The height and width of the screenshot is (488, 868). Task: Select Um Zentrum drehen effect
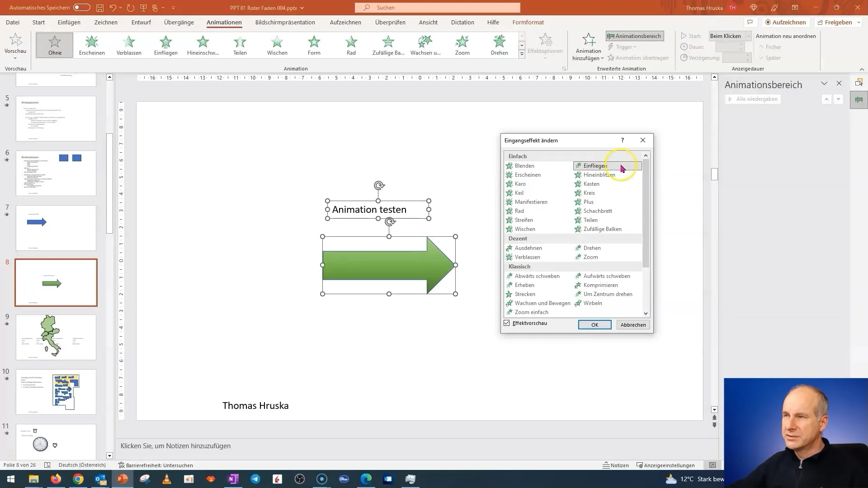pos(607,294)
